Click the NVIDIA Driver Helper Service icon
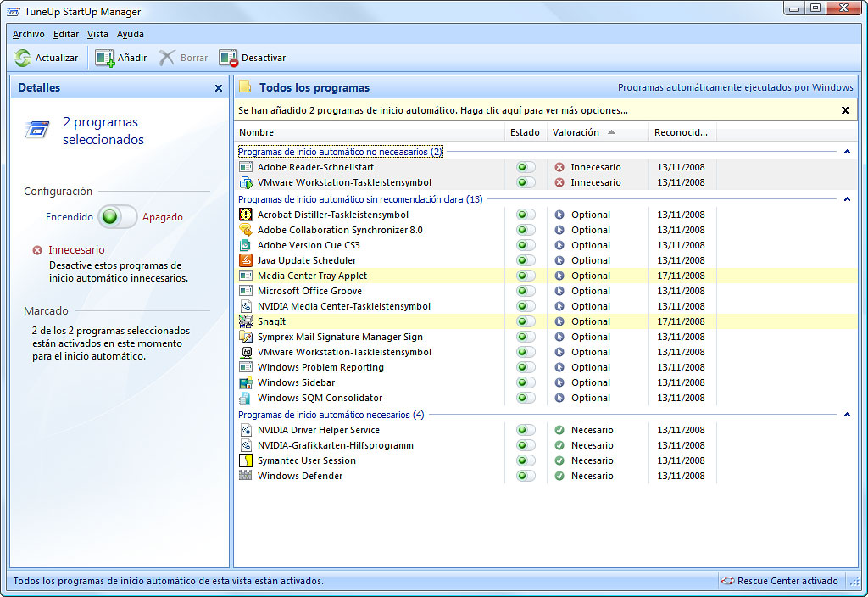 (245, 430)
